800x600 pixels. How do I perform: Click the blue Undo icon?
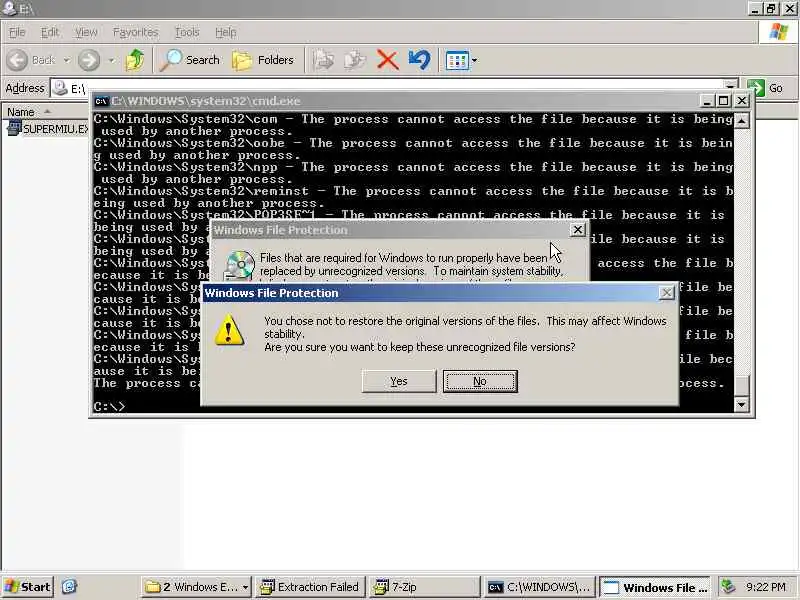tap(419, 60)
